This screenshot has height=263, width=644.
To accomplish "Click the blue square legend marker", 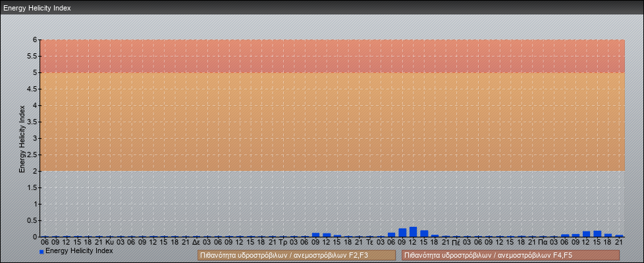I will (41, 252).
